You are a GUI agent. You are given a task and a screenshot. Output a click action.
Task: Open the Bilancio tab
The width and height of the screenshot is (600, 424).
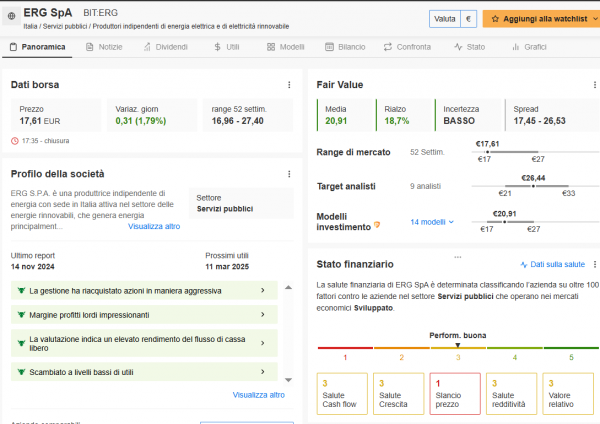[345, 47]
